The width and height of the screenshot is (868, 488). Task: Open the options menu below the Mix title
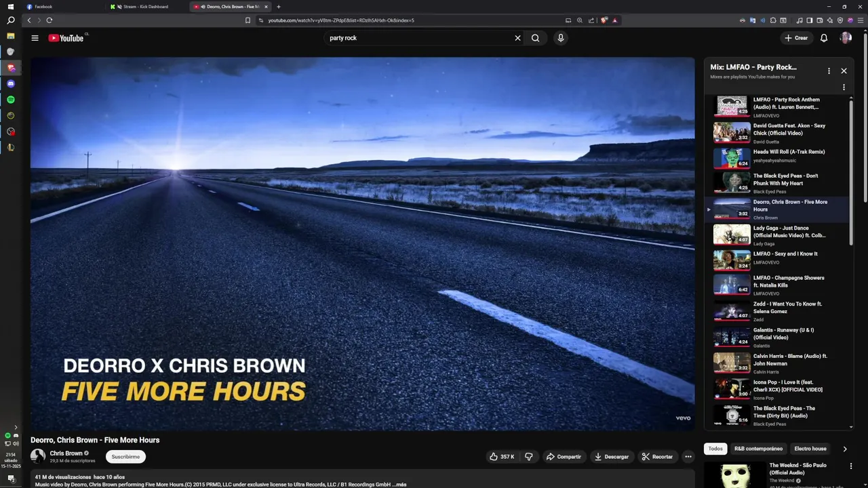click(x=844, y=87)
